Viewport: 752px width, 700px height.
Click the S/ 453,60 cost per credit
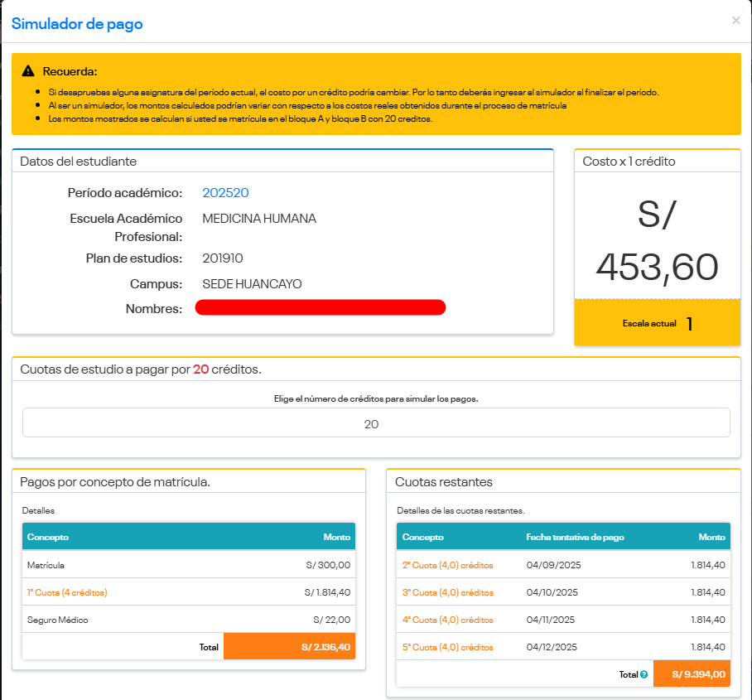click(x=657, y=241)
